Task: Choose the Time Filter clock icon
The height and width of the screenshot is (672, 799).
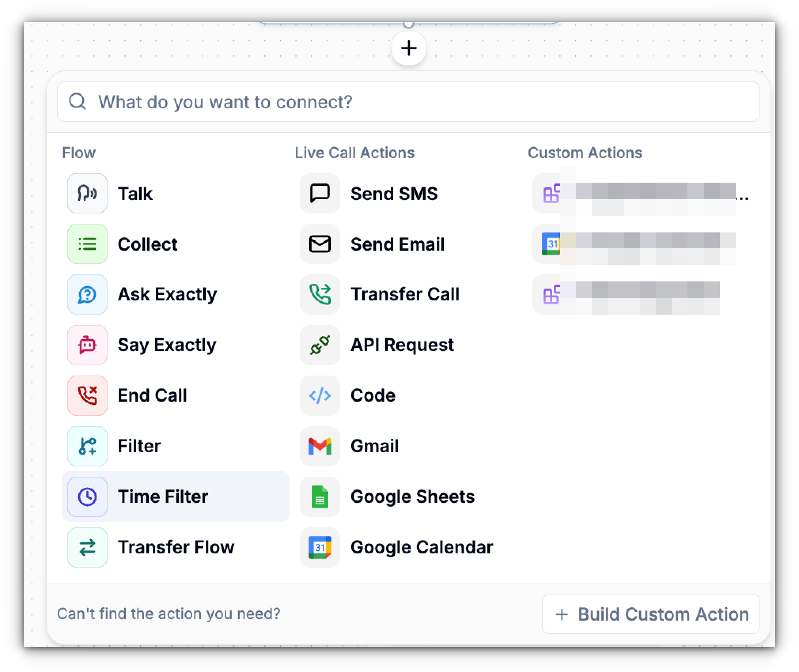Action: click(x=87, y=496)
